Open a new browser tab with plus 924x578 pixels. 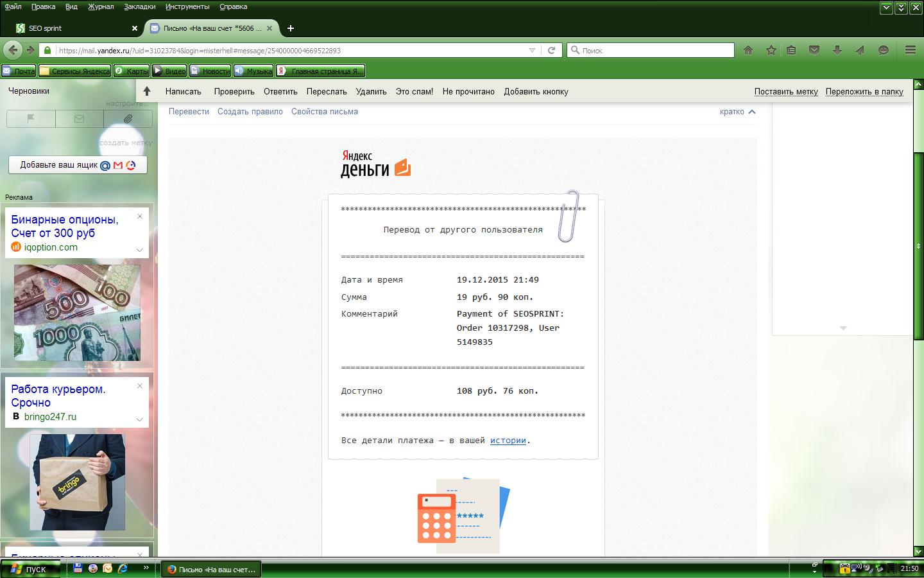point(291,28)
